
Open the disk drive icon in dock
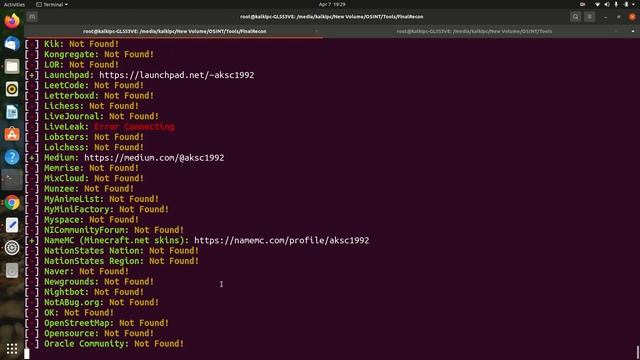click(x=12, y=271)
